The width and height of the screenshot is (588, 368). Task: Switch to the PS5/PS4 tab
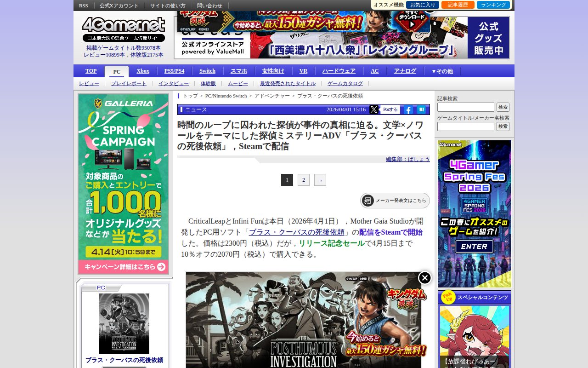(x=174, y=71)
